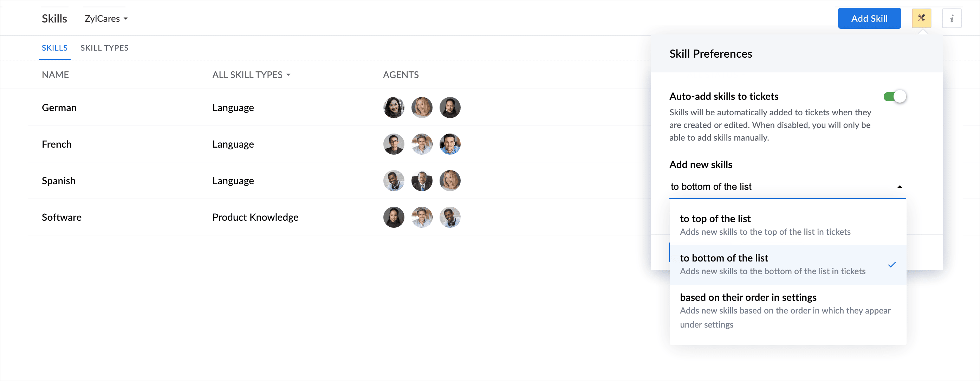Screen dimensions: 980x381
Task: Click the information icon button
Action: (x=952, y=18)
